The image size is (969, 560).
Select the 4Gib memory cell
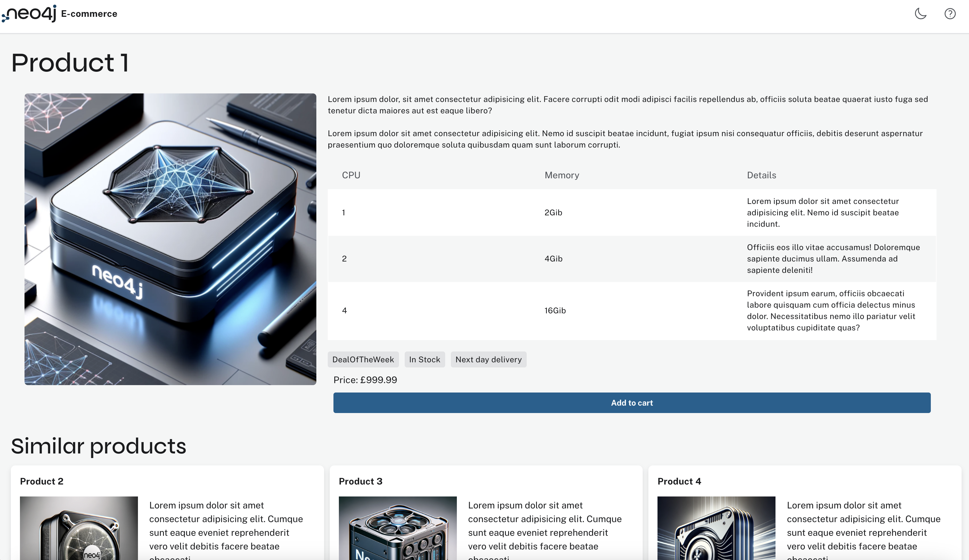tap(553, 259)
